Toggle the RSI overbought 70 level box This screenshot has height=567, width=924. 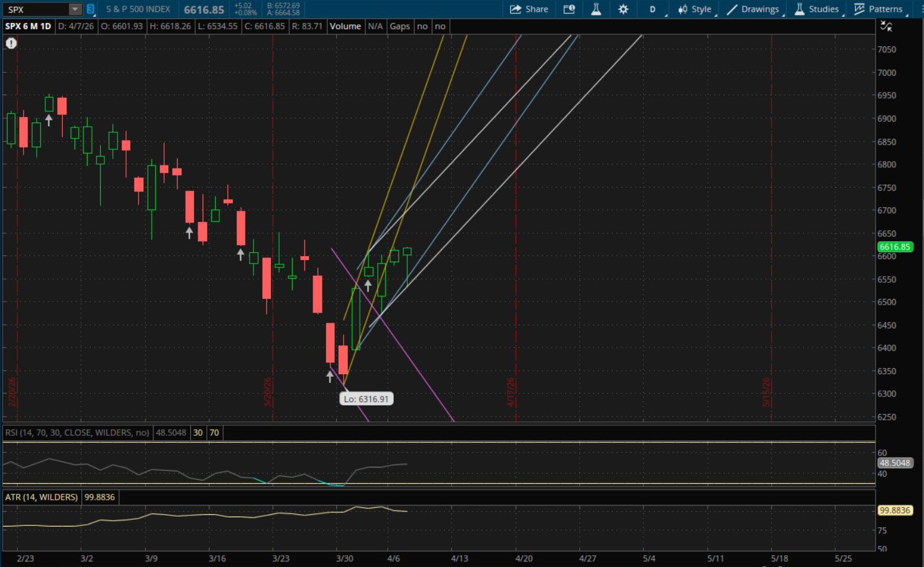(x=214, y=433)
